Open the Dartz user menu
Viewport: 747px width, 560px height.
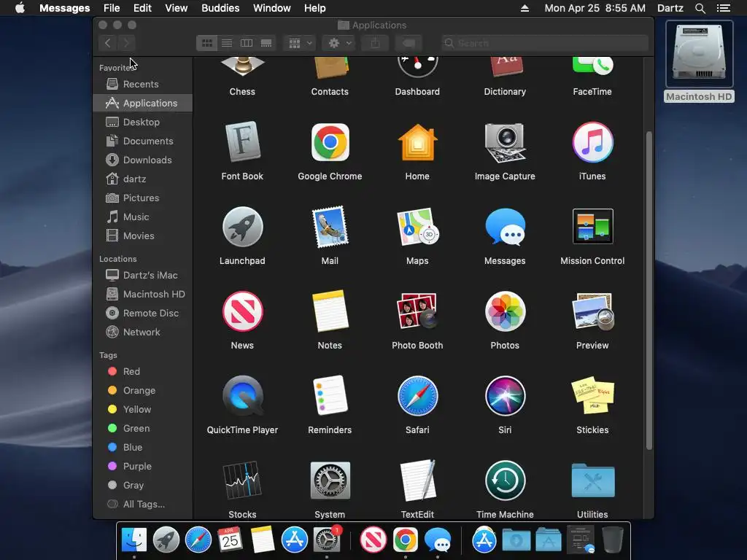tap(670, 8)
